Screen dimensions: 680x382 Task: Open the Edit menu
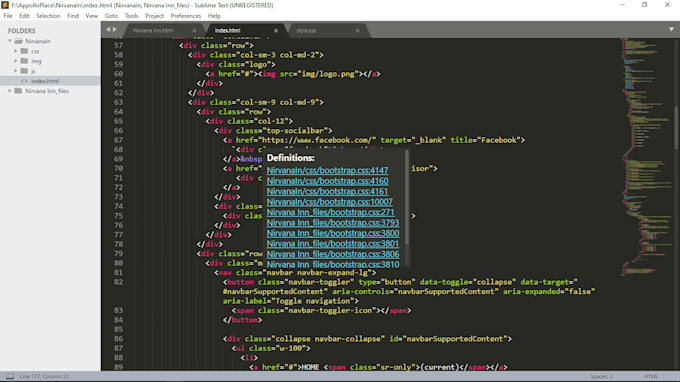point(24,16)
